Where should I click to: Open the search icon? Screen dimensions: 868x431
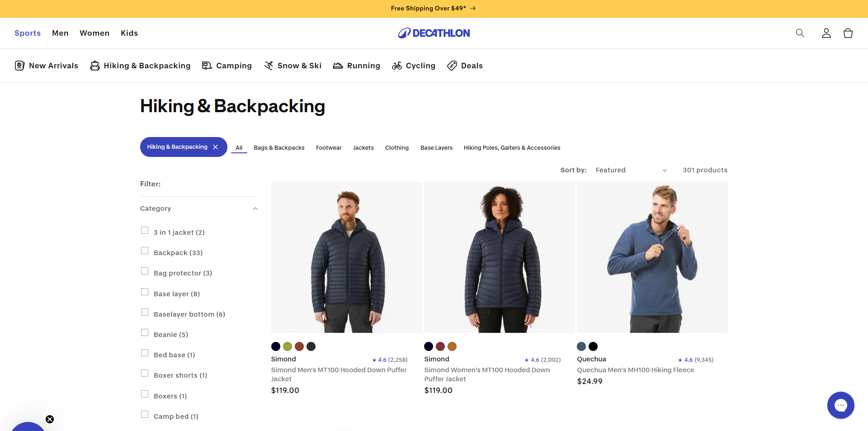(799, 33)
